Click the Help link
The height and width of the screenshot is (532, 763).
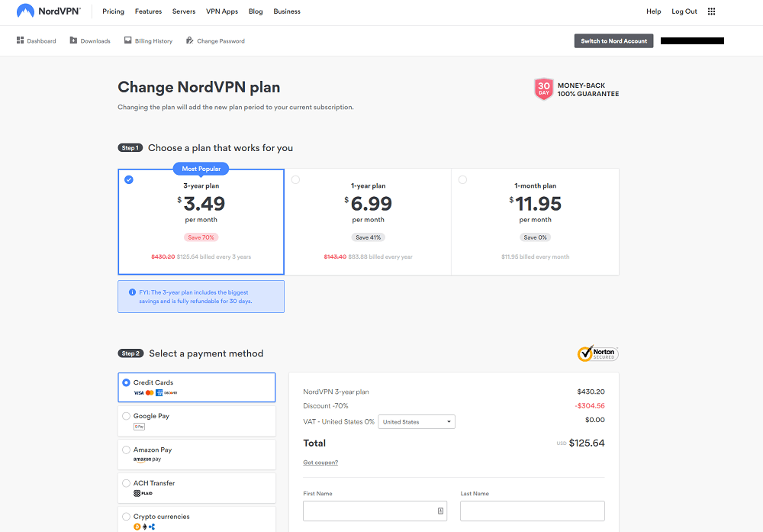[654, 11]
